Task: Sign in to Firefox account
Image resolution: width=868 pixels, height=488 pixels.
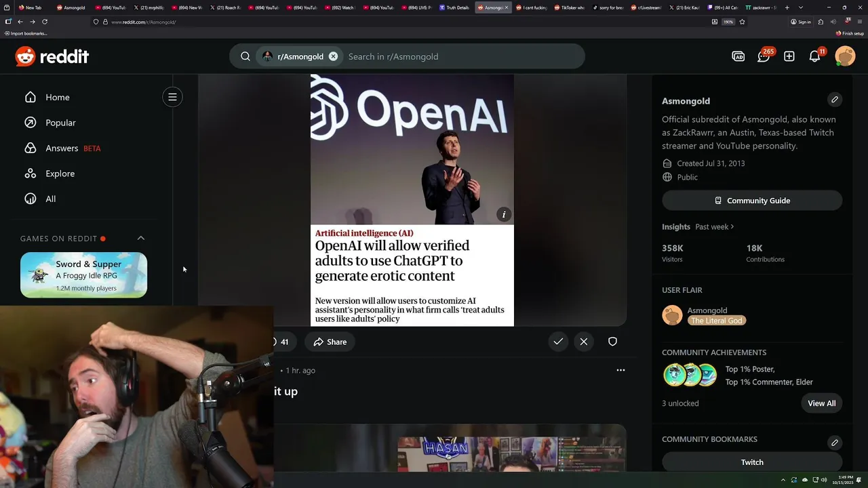Action: coord(801,22)
